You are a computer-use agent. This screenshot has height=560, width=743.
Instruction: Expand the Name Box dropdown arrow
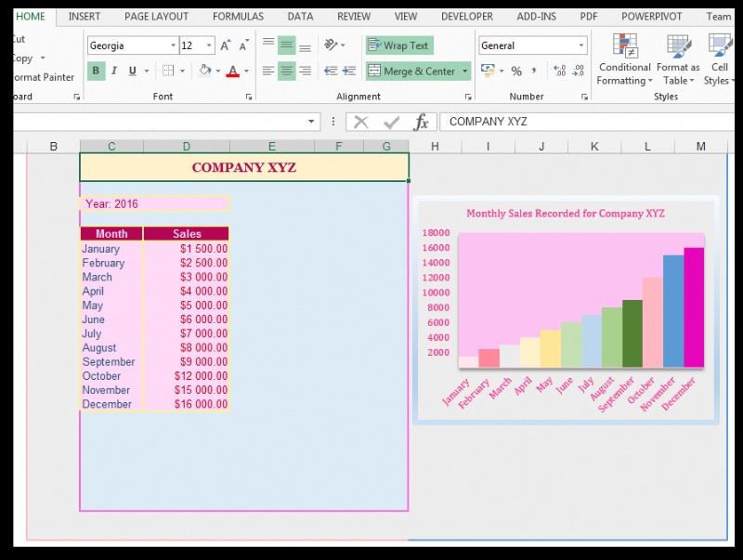[311, 122]
